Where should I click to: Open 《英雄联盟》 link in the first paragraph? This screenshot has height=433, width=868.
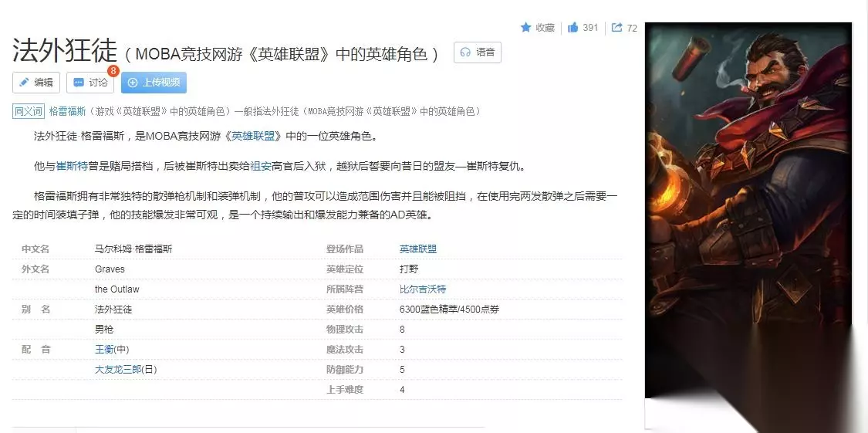point(254,136)
